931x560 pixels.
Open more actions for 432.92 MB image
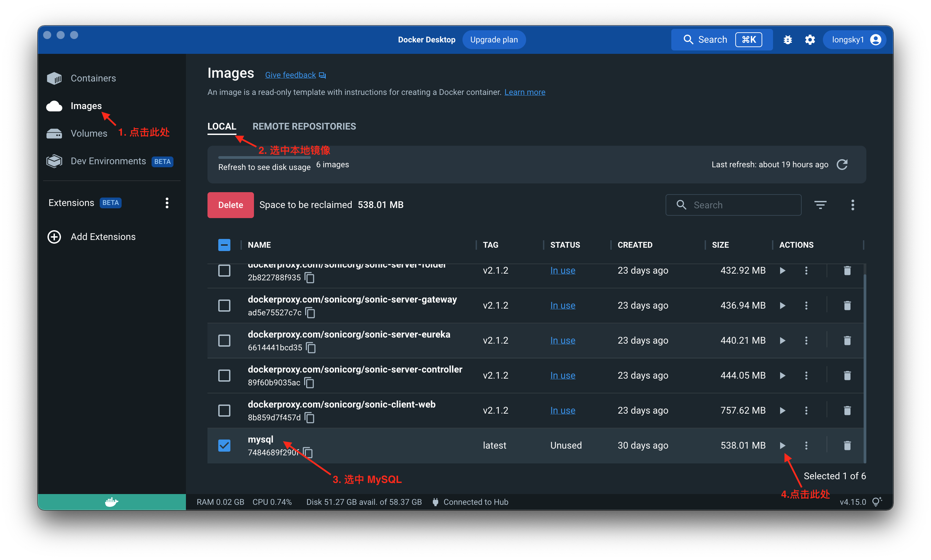[x=806, y=271]
